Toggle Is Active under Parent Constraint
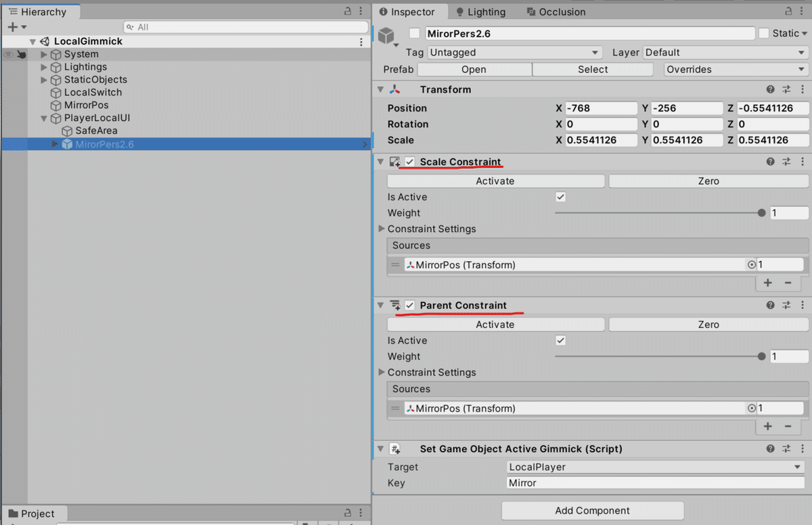812x525 pixels. [x=560, y=340]
